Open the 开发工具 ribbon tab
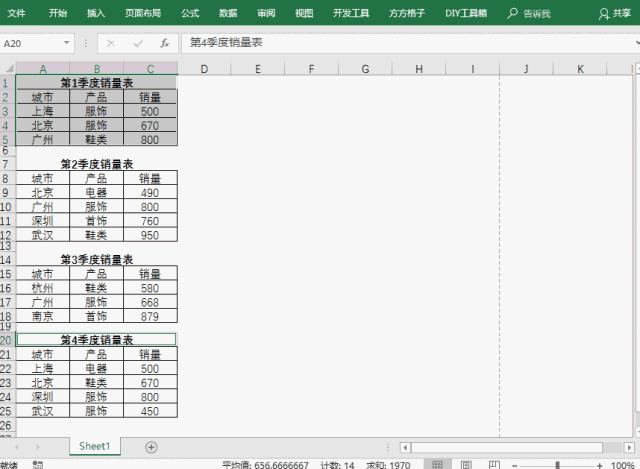 pos(351,13)
